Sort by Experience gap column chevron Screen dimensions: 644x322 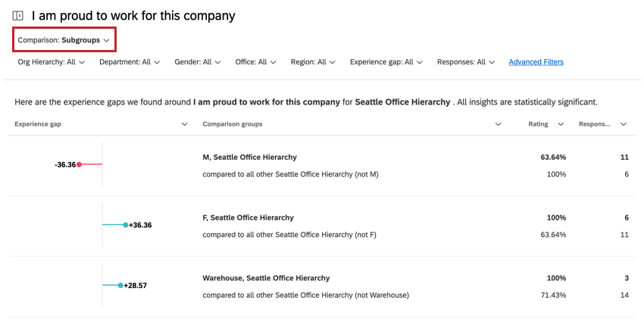pos(184,124)
